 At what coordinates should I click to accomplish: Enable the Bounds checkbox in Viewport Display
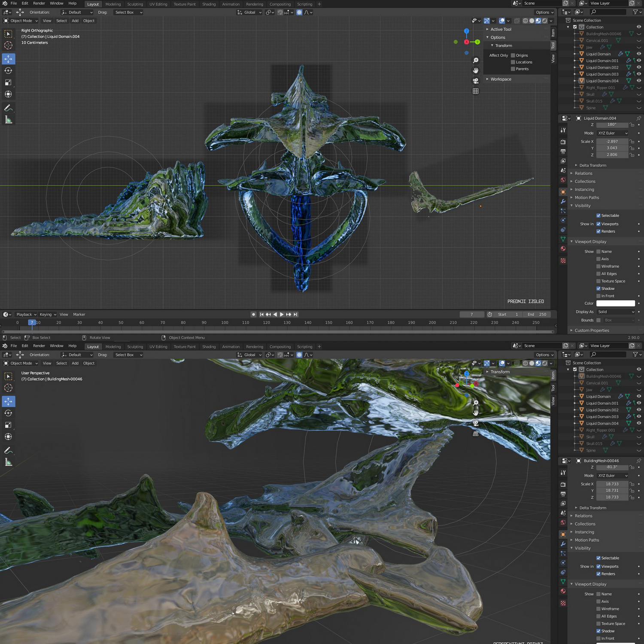coord(598,320)
